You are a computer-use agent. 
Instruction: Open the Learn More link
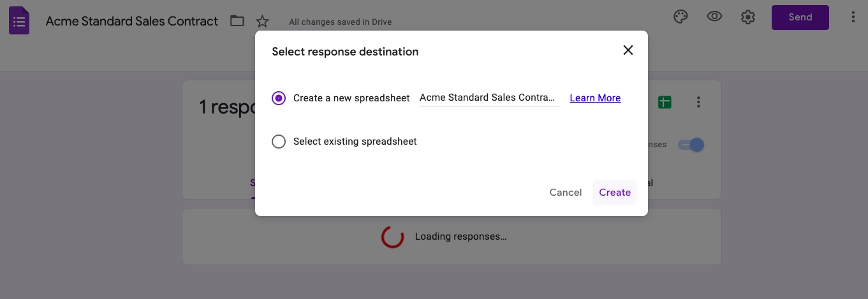(595, 98)
